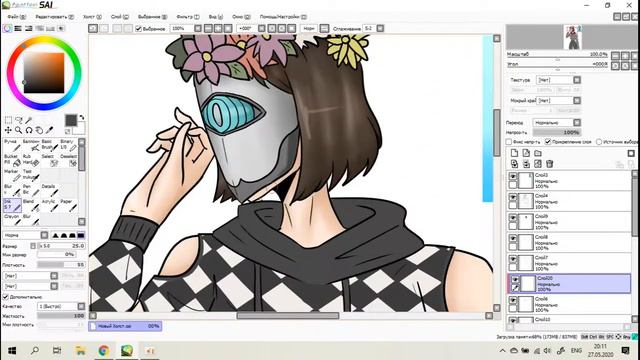Open the Сглаживание stabilizer dropdown
Screen dimensions: 640x360
pos(380,29)
